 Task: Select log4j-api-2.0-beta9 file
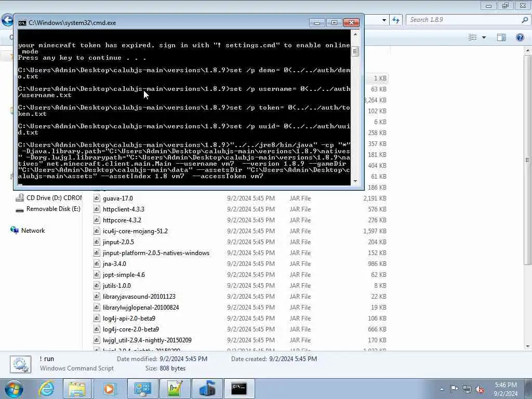click(x=129, y=318)
